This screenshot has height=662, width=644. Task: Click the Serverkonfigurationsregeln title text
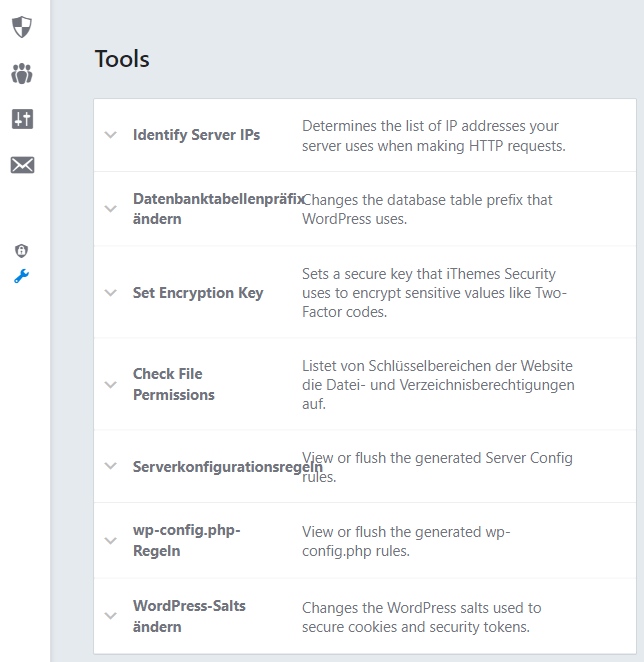click(228, 467)
